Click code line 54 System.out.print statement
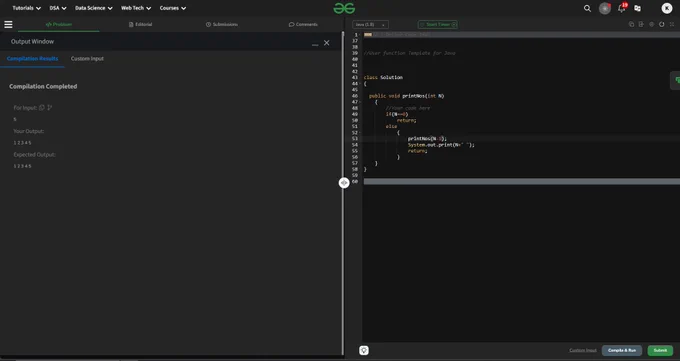 441,144
